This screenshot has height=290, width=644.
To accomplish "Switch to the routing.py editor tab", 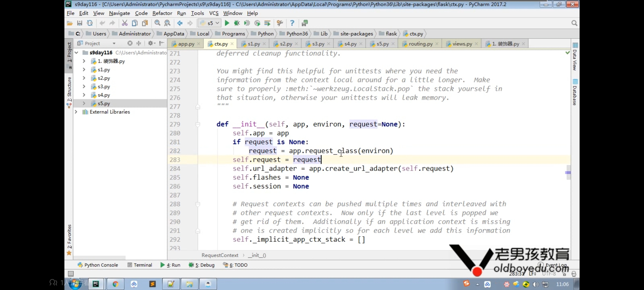I will [x=420, y=44].
